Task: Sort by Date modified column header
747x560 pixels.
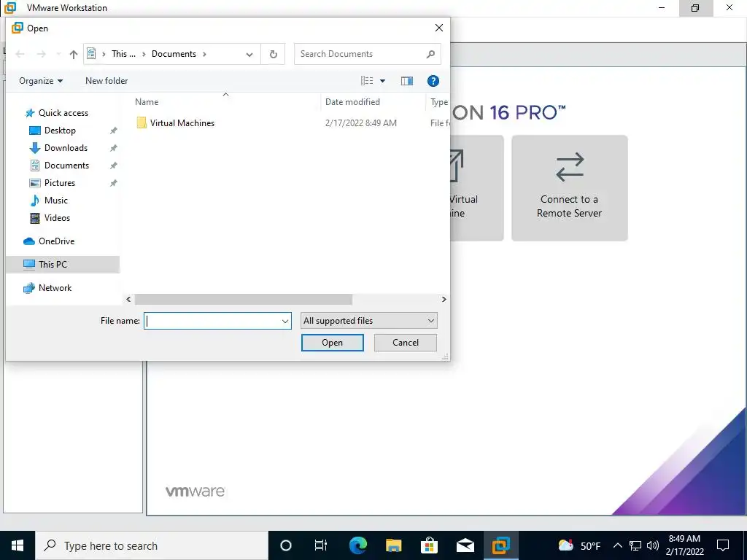Action: tap(352, 102)
